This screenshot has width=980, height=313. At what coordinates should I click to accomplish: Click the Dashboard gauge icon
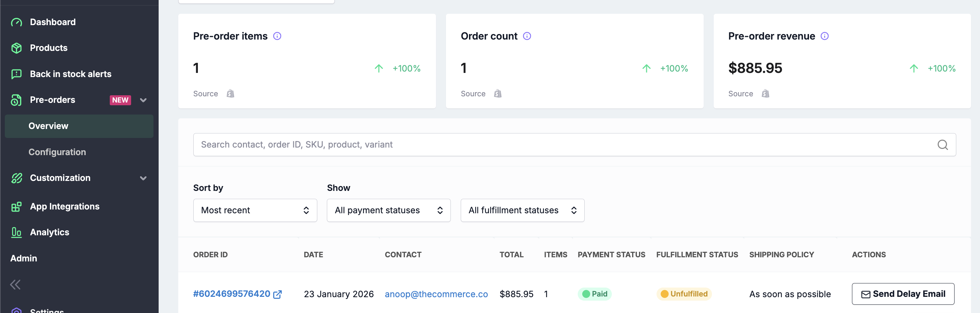pos(17,22)
